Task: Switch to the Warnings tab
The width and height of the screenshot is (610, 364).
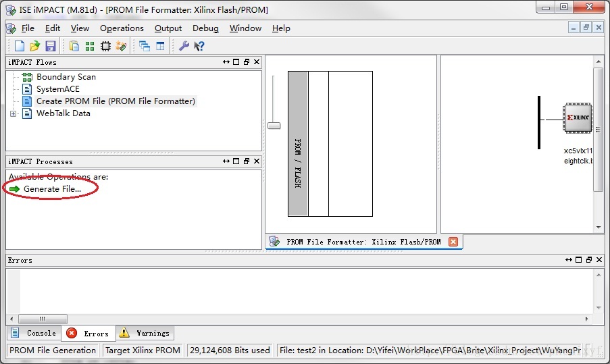Action: click(x=145, y=334)
